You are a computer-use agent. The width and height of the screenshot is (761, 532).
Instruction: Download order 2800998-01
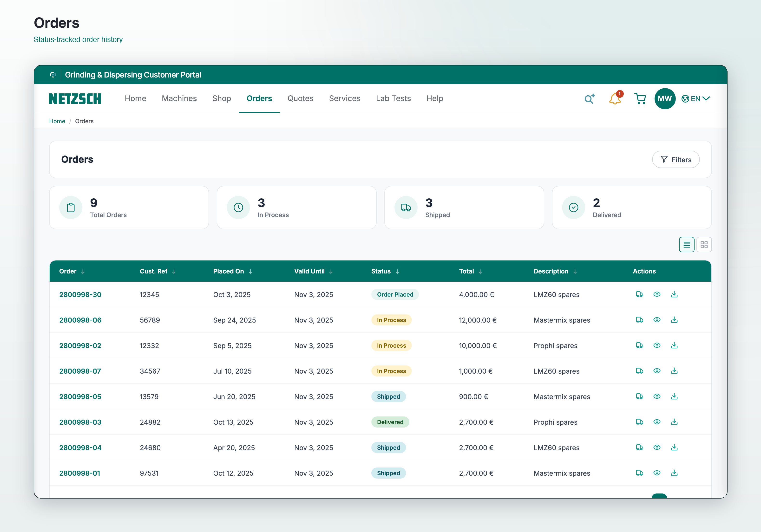tap(674, 473)
